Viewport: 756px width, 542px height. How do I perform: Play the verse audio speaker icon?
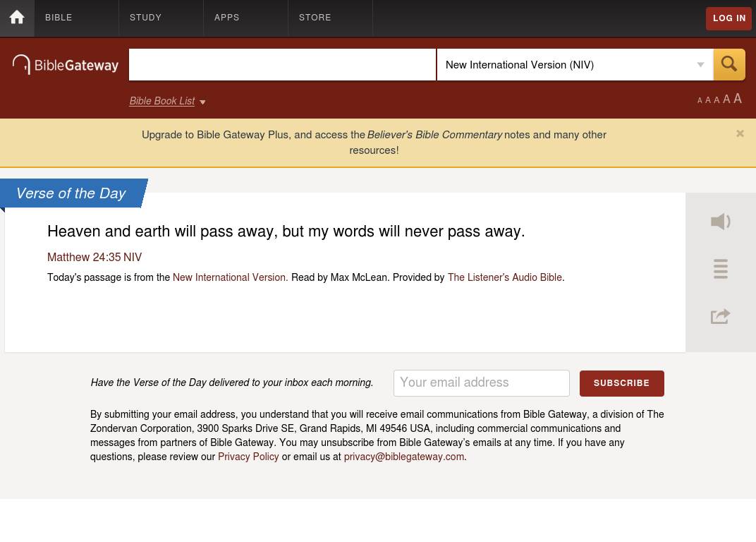(x=720, y=222)
